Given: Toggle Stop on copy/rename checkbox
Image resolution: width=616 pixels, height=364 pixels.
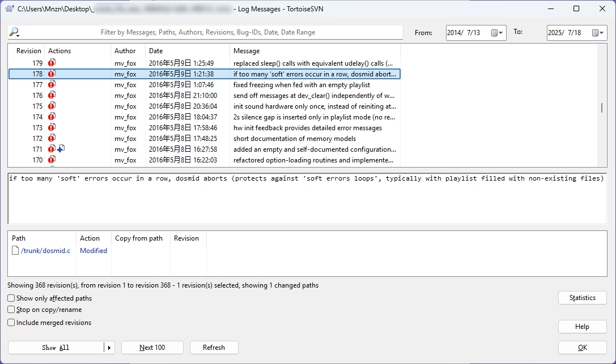Looking at the screenshot, I should (11, 310).
